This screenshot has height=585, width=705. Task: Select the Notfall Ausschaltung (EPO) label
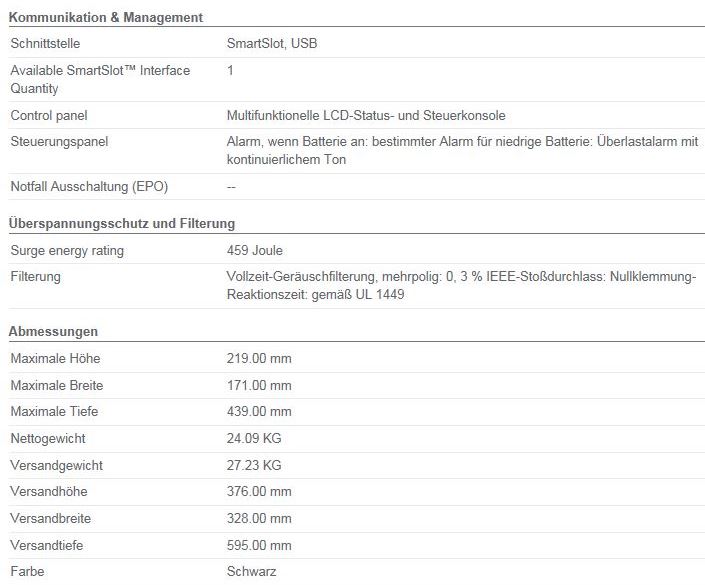click(x=89, y=187)
